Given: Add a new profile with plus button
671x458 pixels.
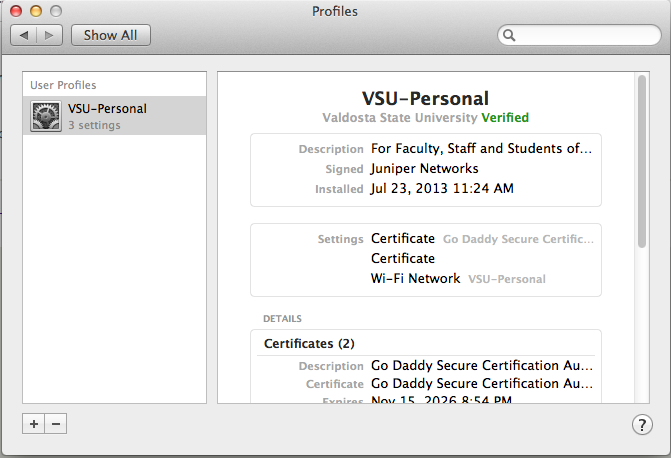Looking at the screenshot, I should tap(34, 424).
